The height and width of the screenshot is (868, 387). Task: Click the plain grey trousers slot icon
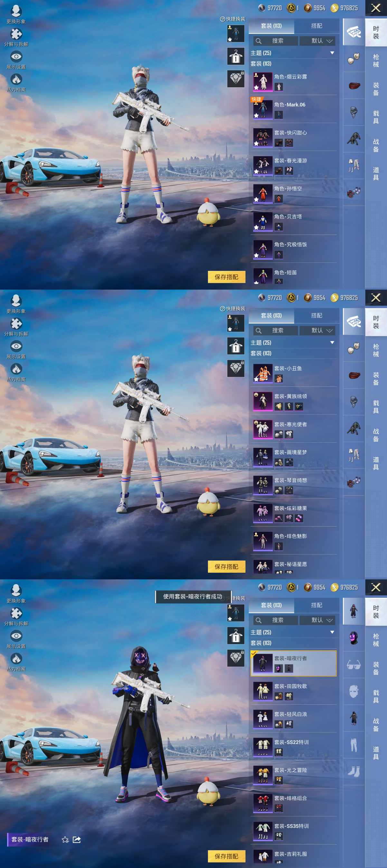click(353, 745)
